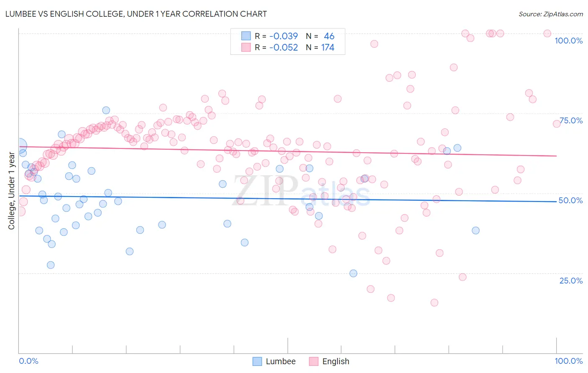This screenshot has width=588, height=373.
Task: Click the large blue Lumbee point at left edge
Action: pos(20,146)
